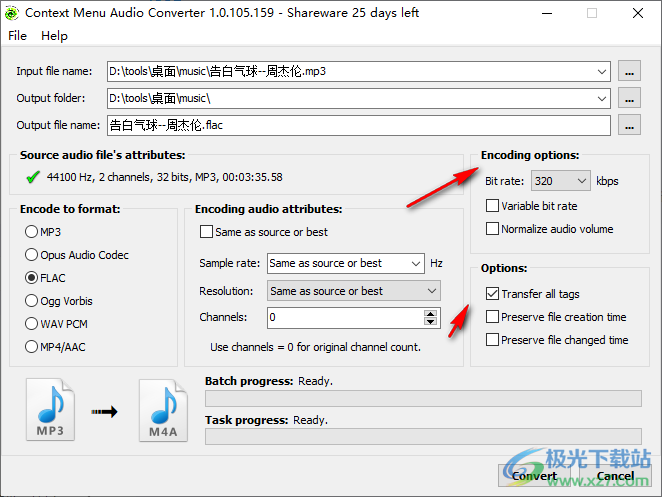Check Same as source or best checkbox
Viewport: 662px width, 497px height.
[206, 232]
